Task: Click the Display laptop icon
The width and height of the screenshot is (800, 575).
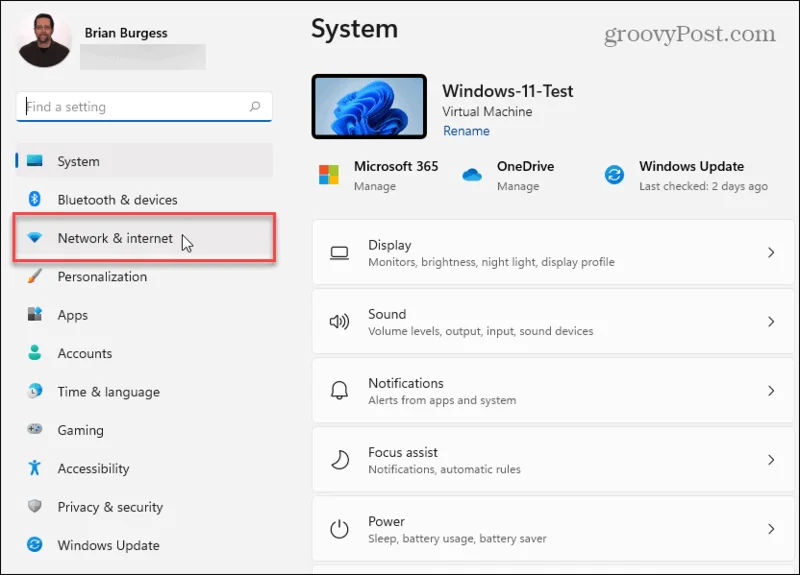Action: tap(339, 253)
